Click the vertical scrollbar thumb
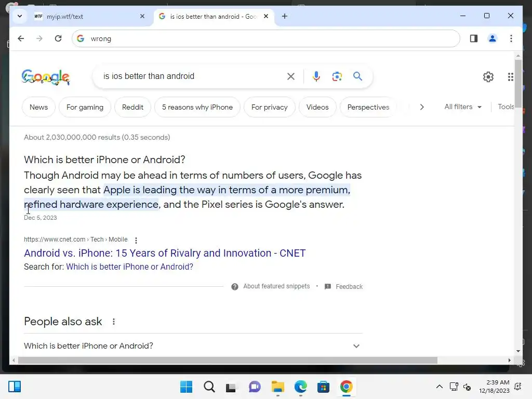Screen dimensions: 532x399 pos(518,84)
